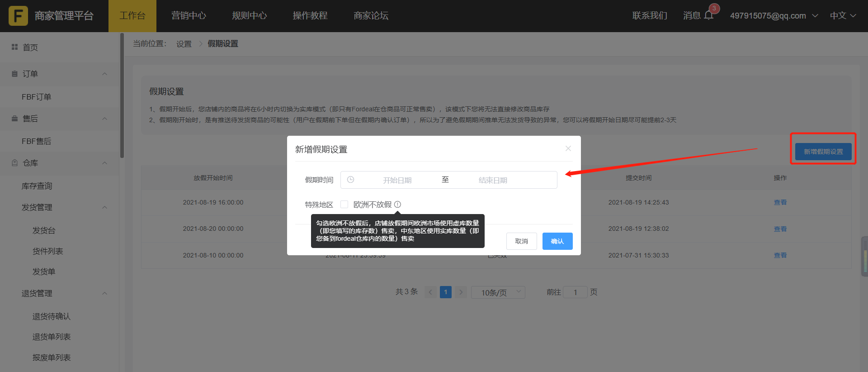Collapse the 发货管理 sidebar section
The height and width of the screenshot is (372, 868).
104,207
